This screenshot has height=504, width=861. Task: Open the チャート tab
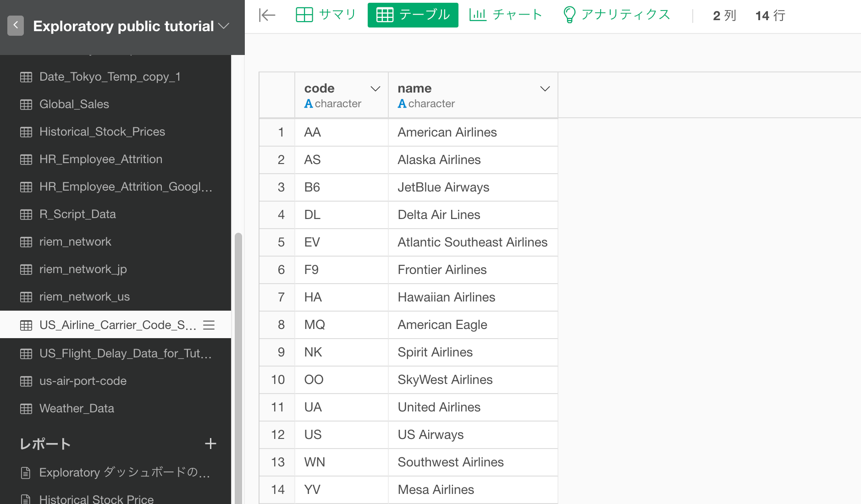point(506,15)
